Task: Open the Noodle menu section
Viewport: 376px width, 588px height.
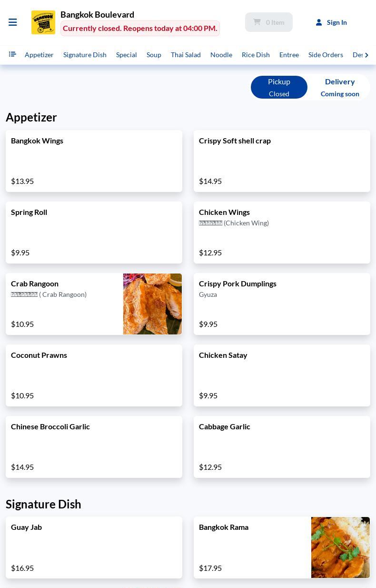Action: (x=221, y=55)
